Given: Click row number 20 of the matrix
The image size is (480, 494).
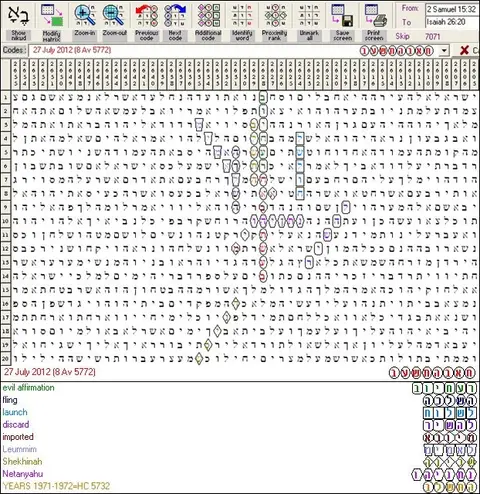Looking at the screenshot, I should pyautogui.click(x=5, y=359).
